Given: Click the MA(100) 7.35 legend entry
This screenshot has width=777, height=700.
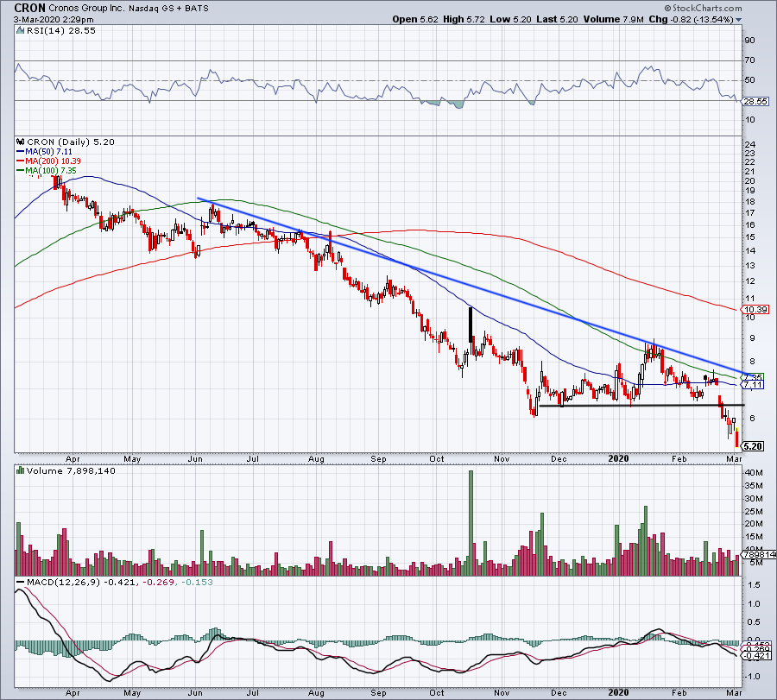Looking at the screenshot, I should [x=47, y=170].
